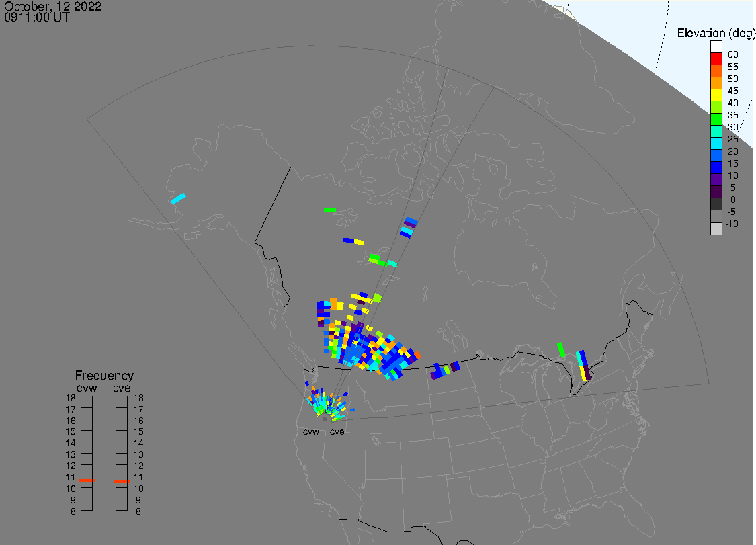Screen dimensions: 756x545
Task: Click the cyan data patch over Alaska
Action: 178,198
